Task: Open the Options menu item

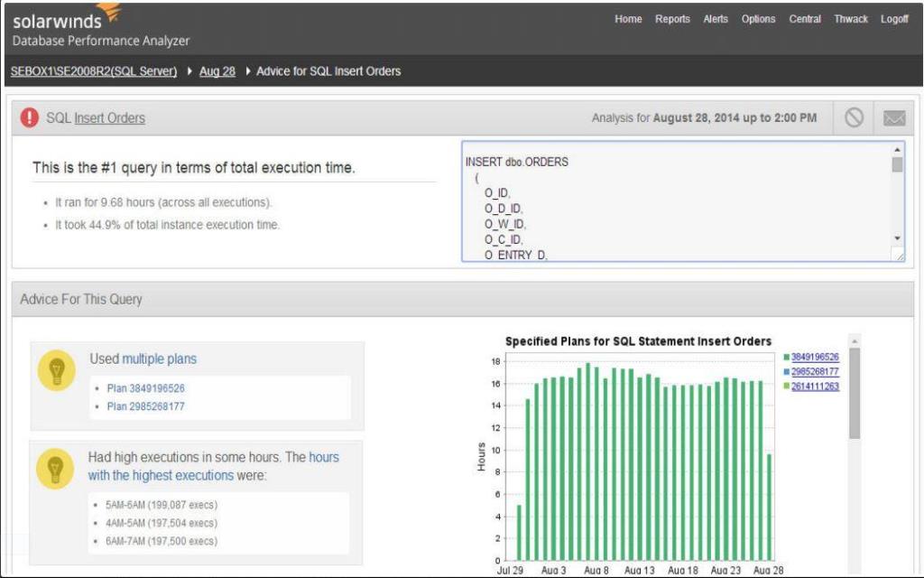Action: [x=758, y=20]
